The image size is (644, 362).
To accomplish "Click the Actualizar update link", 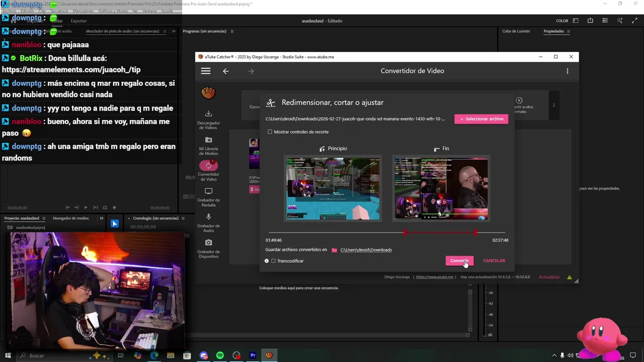I will tap(549, 277).
